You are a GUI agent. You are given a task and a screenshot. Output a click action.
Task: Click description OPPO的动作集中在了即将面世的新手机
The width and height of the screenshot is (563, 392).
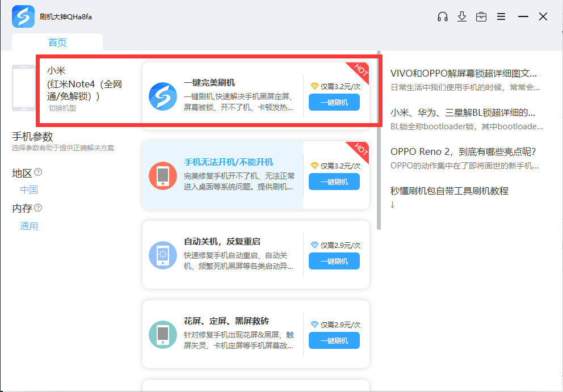tap(465, 166)
